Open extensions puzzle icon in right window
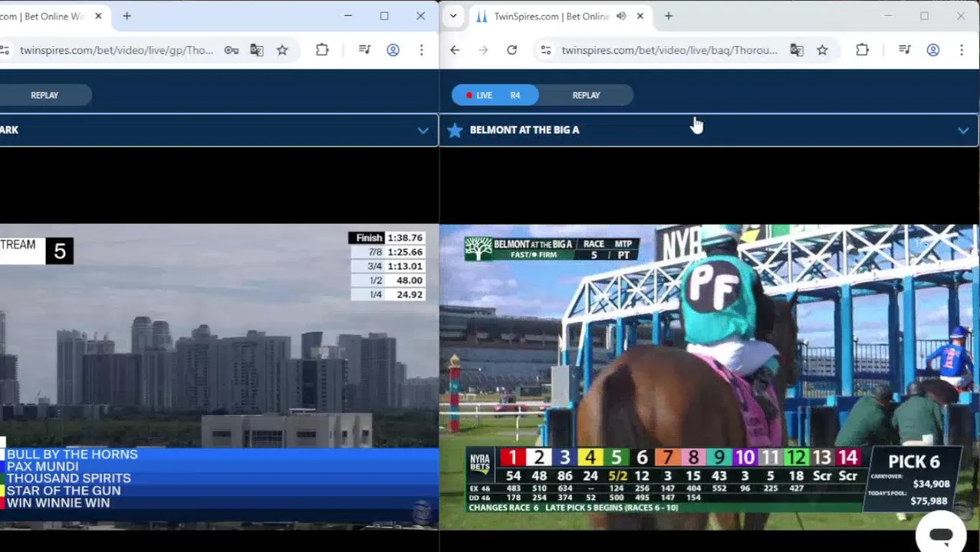980x552 pixels. tap(862, 51)
